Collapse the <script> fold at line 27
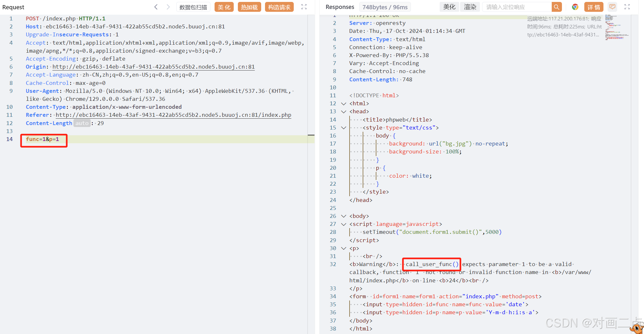This screenshot has width=644, height=334. (344, 224)
